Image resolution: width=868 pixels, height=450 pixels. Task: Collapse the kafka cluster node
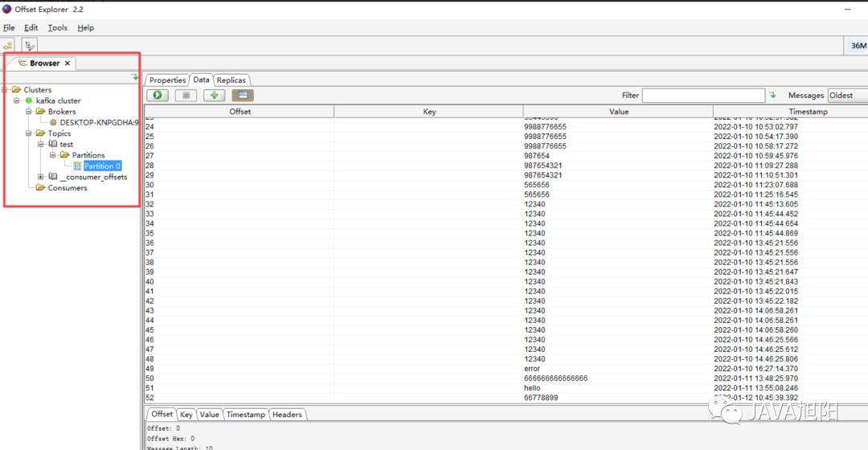(17, 100)
